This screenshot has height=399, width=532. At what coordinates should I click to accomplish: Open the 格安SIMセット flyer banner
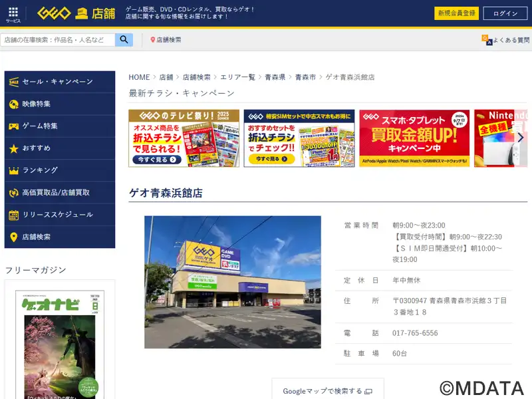tap(299, 138)
